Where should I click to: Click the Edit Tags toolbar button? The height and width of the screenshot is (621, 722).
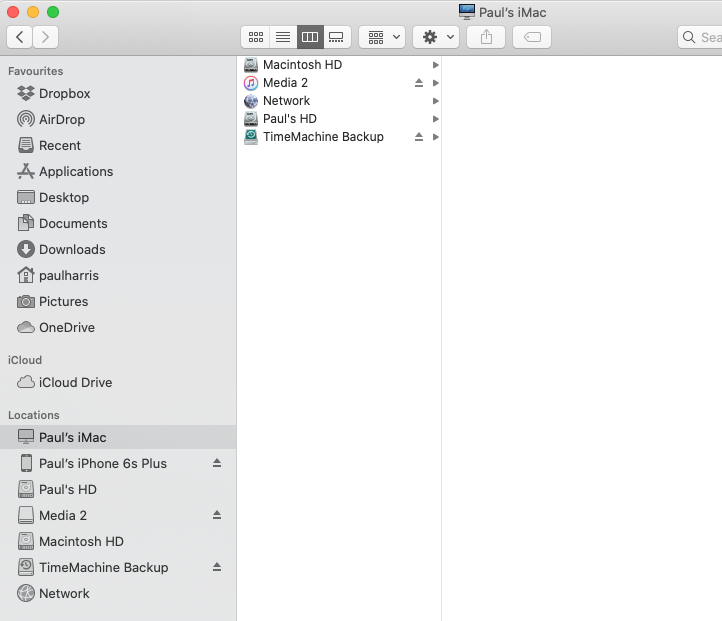coord(532,37)
